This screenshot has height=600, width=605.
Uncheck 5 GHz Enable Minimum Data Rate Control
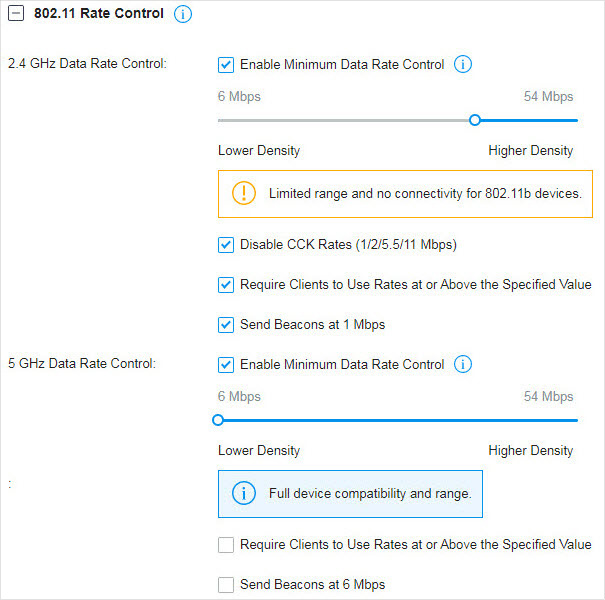[226, 365]
